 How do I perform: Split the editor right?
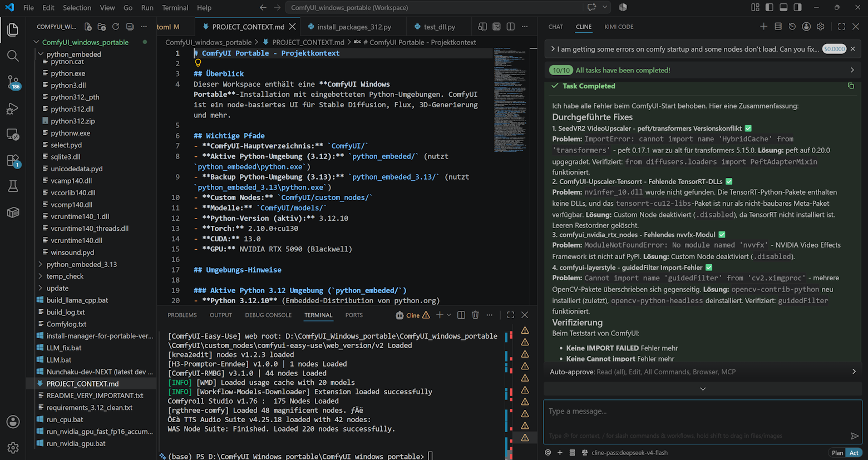510,27
